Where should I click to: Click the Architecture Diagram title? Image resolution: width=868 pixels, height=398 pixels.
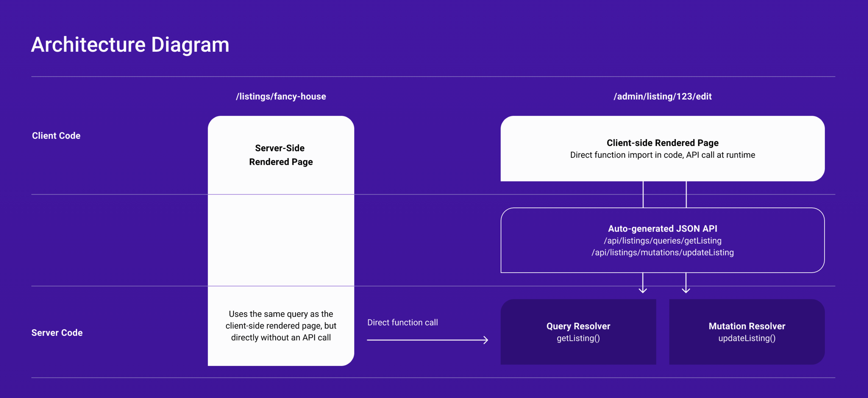pos(130,45)
